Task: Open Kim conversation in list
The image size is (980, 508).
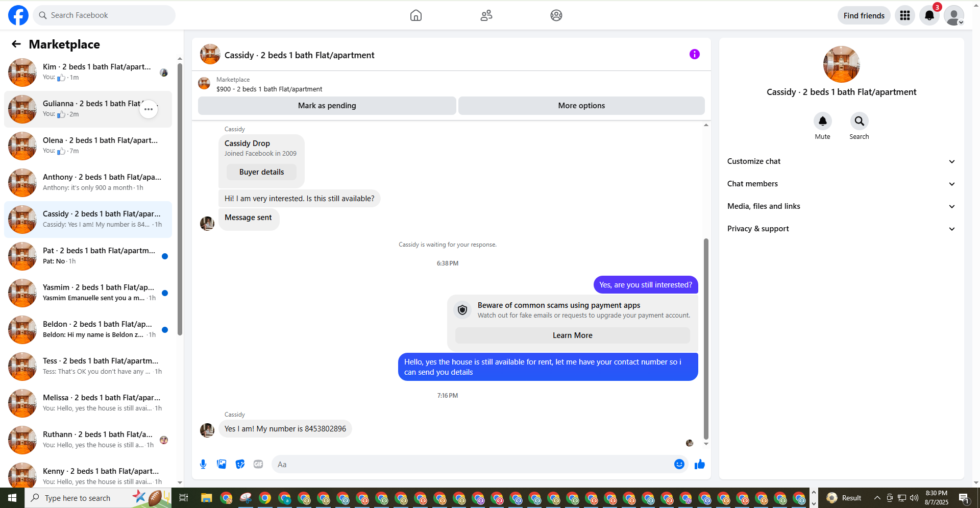Action: coord(88,72)
